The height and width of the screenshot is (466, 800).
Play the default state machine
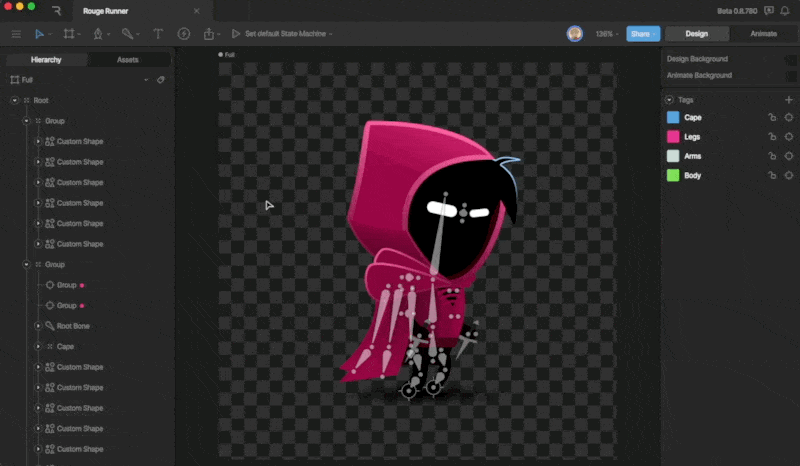[x=236, y=34]
